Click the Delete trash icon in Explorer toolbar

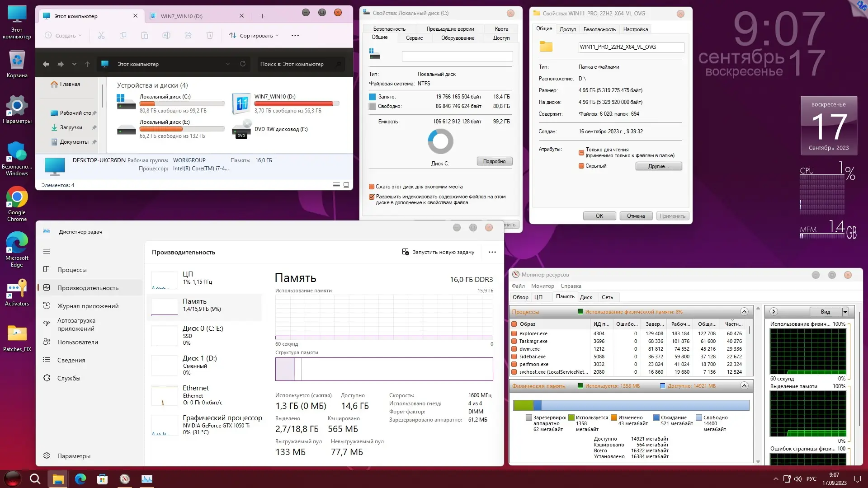point(210,35)
